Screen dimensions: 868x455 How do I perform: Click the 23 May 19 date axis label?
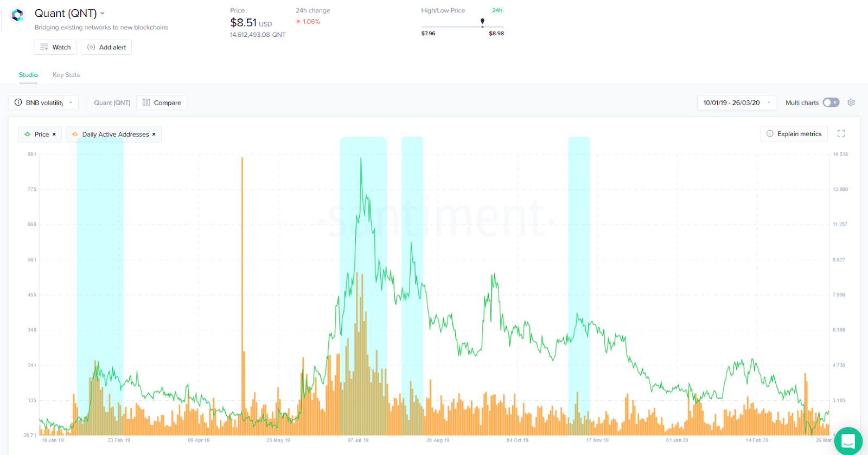tap(278, 440)
